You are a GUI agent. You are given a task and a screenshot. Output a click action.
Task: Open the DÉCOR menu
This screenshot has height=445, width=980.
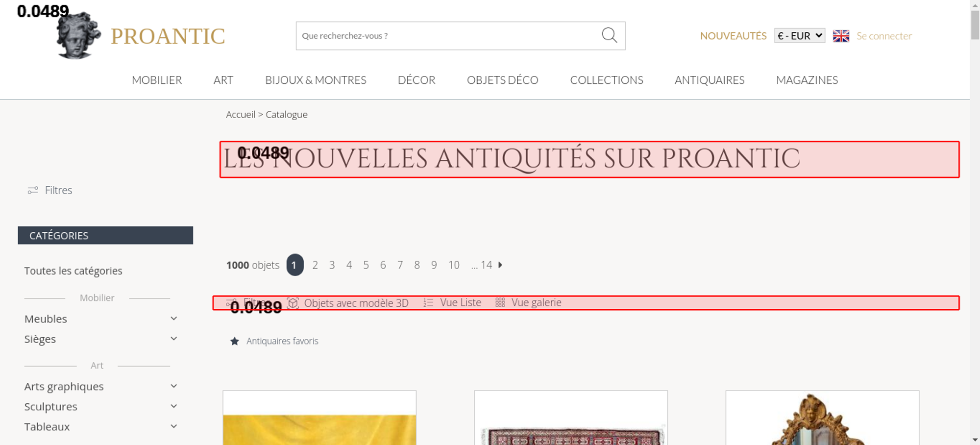416,80
